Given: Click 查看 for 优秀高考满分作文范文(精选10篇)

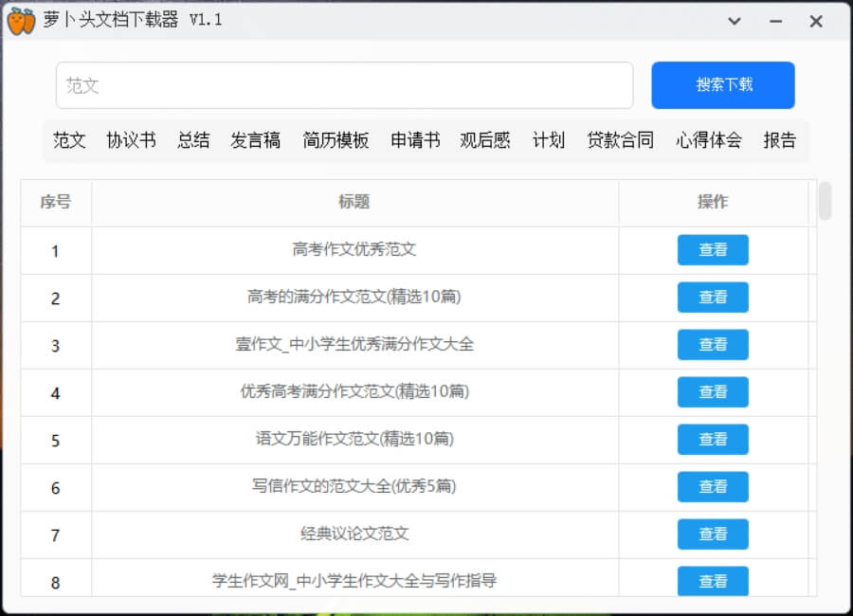Looking at the screenshot, I should pyautogui.click(x=713, y=391).
